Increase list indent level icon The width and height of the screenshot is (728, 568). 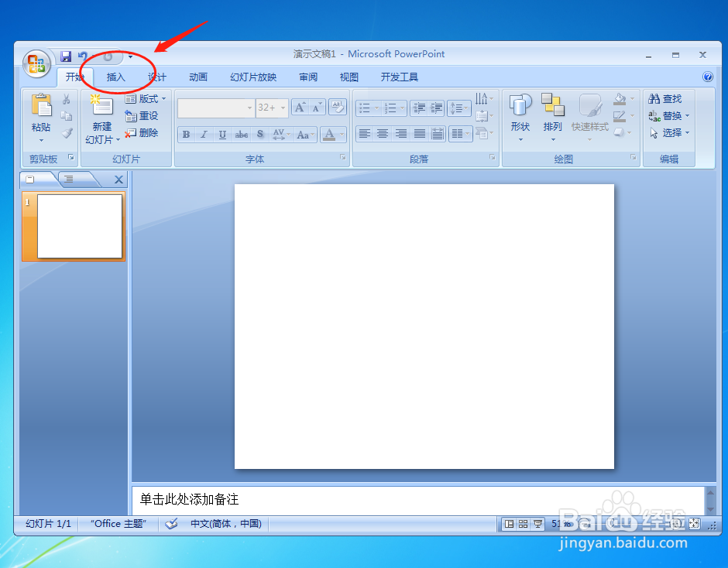(x=437, y=108)
